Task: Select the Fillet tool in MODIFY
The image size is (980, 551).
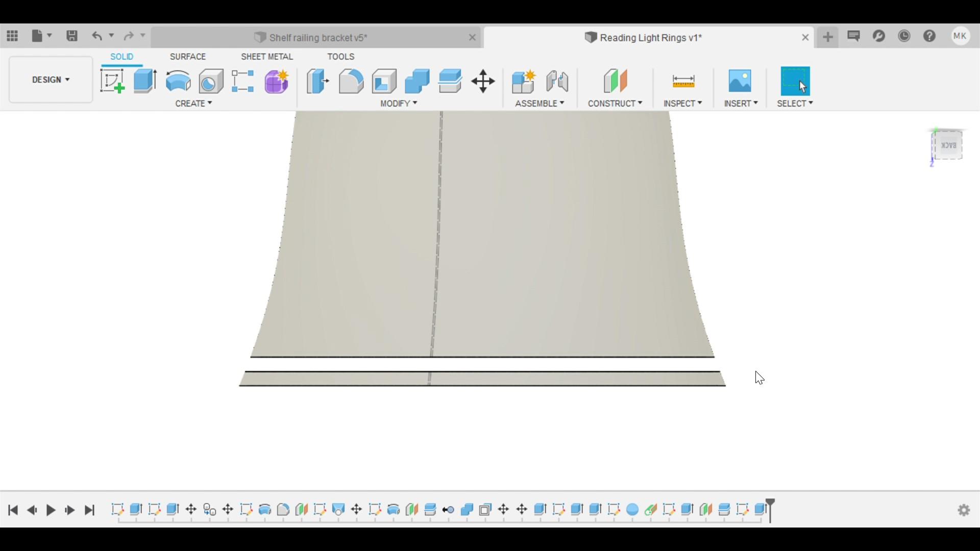Action: [351, 80]
